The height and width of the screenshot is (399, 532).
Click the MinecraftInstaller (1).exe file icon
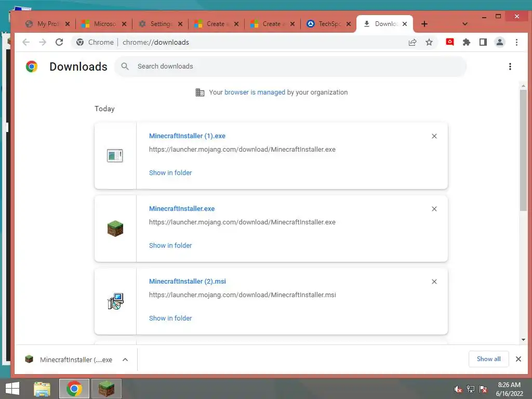[115, 156]
